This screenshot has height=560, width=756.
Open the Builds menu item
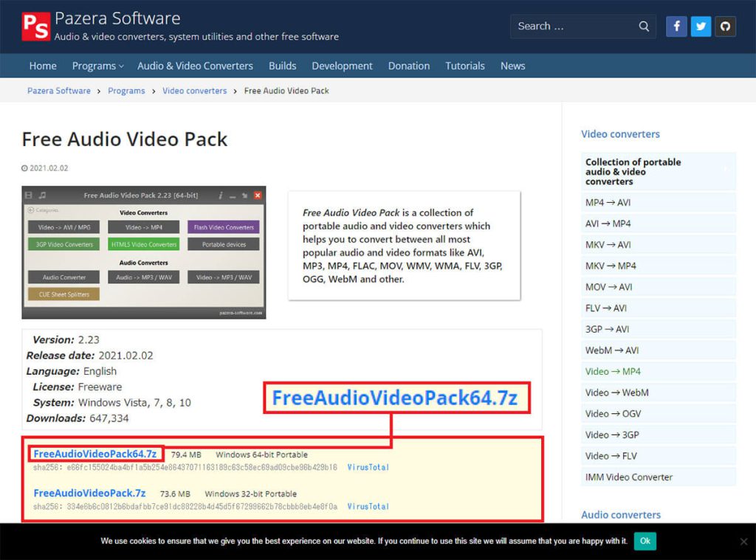283,66
